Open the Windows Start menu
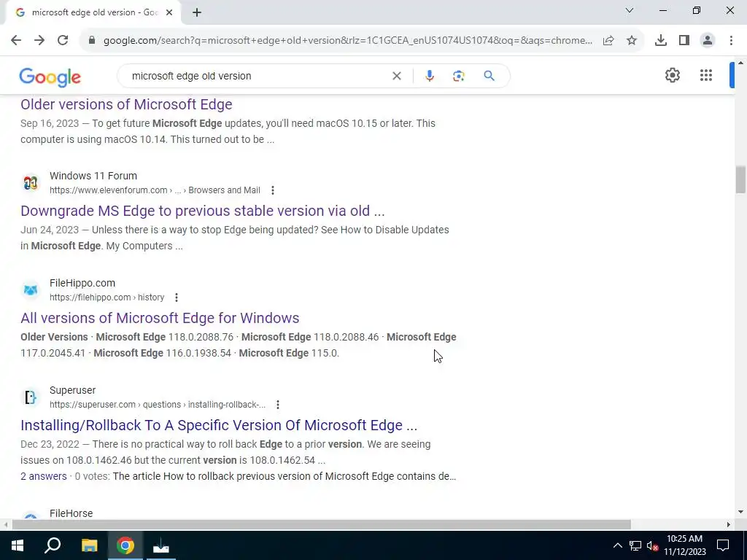747x560 pixels. [x=18, y=545]
